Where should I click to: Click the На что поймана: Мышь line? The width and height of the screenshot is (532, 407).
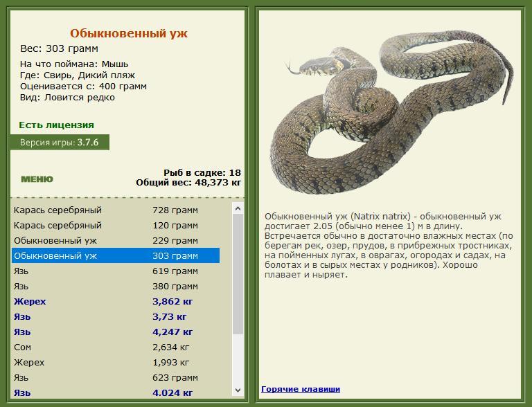[x=74, y=64]
